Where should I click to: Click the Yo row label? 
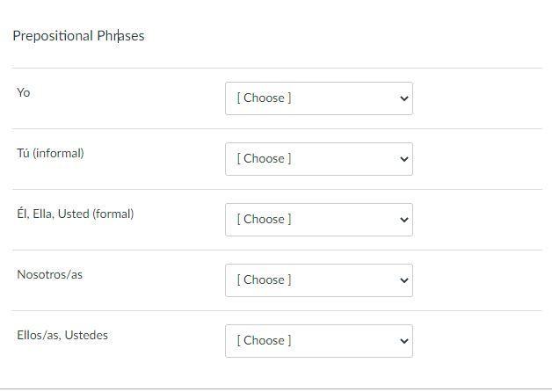click(x=24, y=92)
